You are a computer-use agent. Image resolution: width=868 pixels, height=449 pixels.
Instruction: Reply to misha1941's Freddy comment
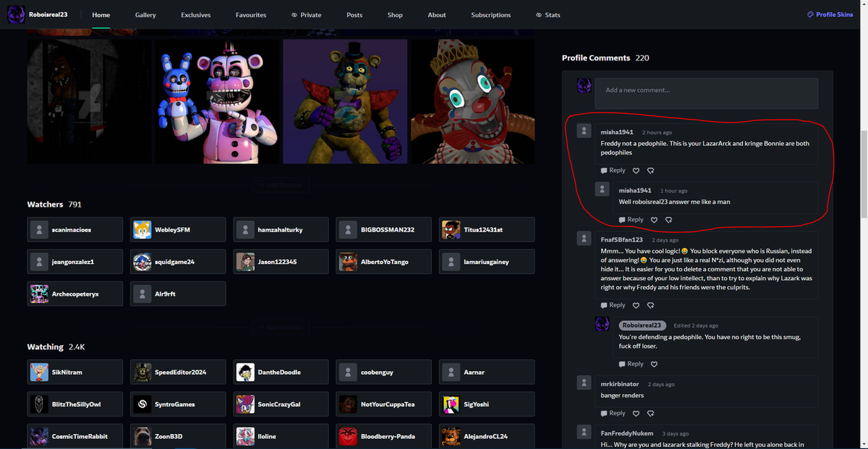(613, 171)
